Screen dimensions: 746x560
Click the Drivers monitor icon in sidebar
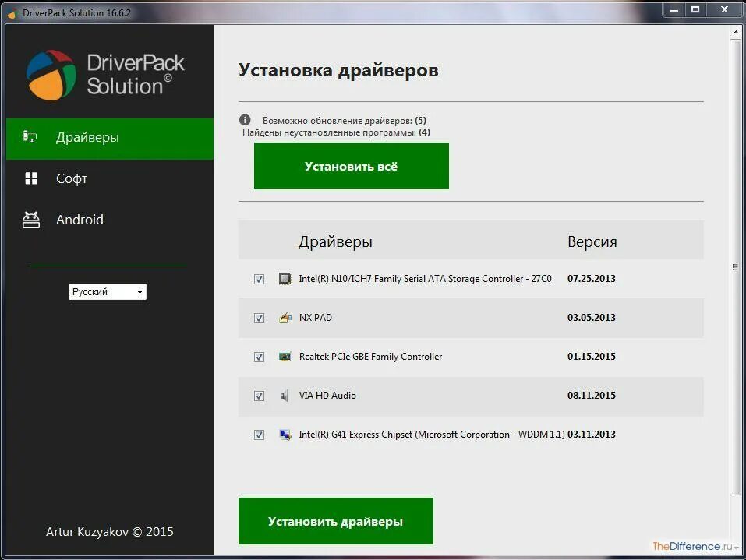(30, 137)
